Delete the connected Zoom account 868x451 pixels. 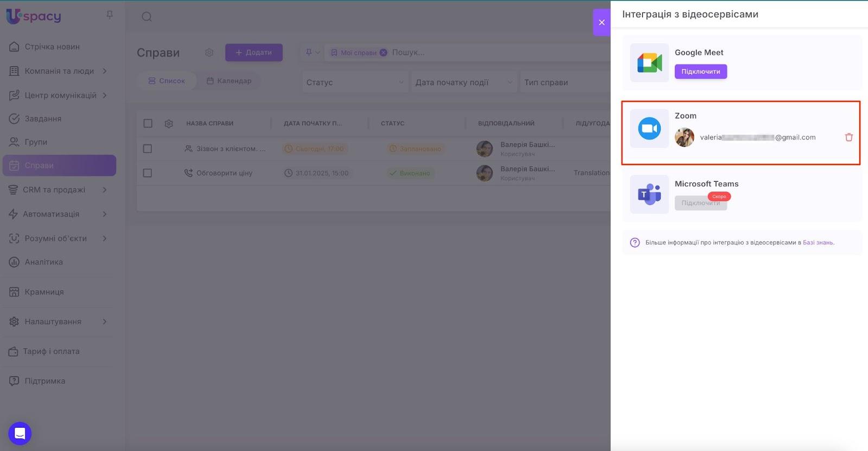[849, 137]
